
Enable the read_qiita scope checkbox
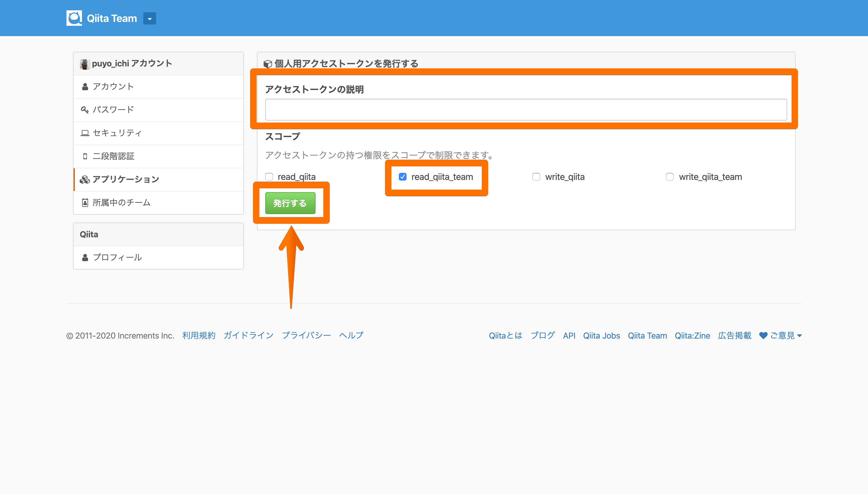coord(269,177)
